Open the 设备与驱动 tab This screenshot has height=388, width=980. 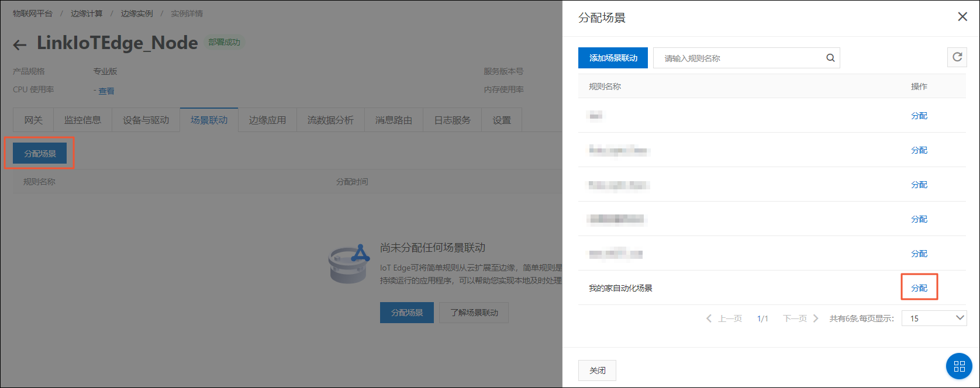(x=146, y=120)
